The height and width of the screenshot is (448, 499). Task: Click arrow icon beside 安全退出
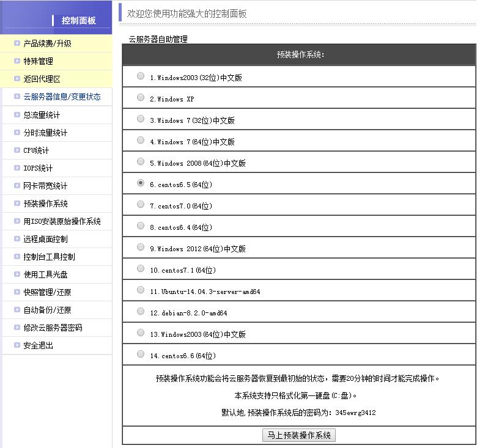coord(17,345)
